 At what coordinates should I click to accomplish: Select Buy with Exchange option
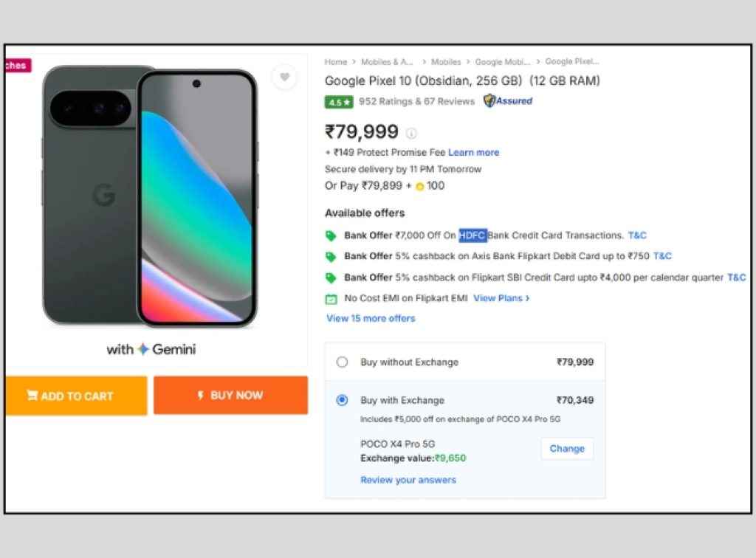(342, 399)
